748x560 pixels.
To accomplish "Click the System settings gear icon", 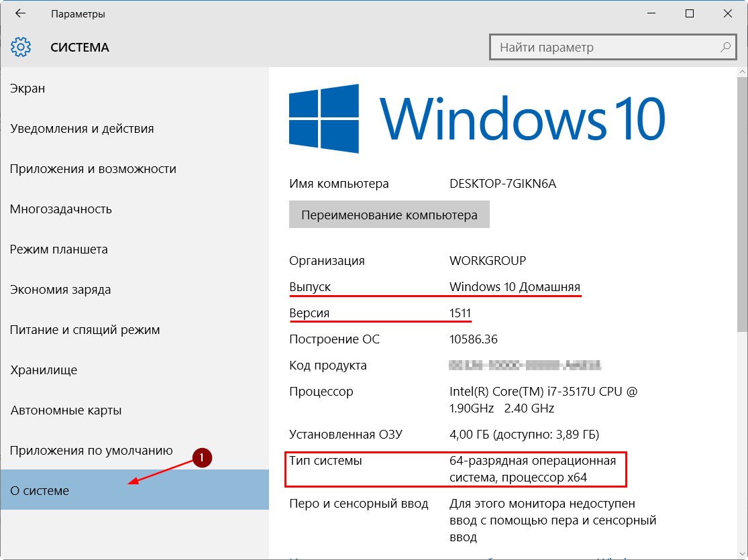I will (x=21, y=47).
